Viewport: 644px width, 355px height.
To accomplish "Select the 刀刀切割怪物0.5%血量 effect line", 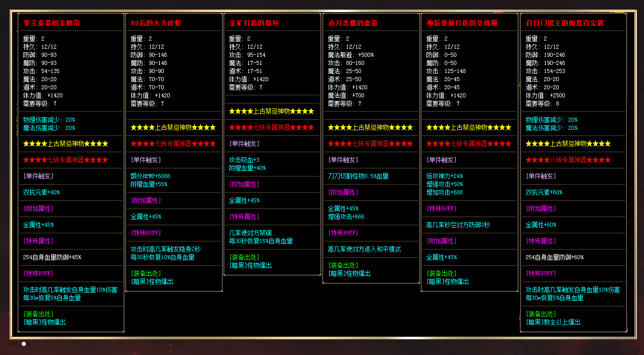I will [358, 176].
